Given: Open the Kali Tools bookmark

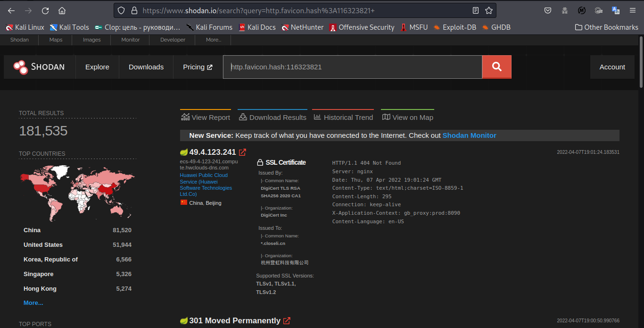Looking at the screenshot, I should pyautogui.click(x=69, y=27).
